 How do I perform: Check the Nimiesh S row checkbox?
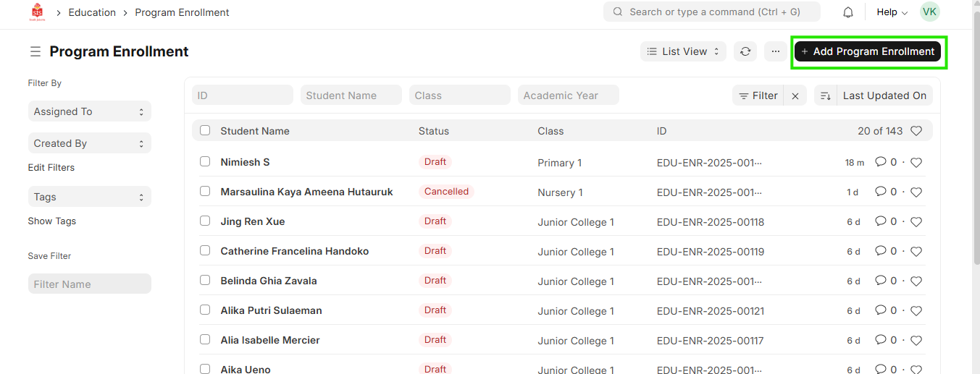tap(205, 162)
